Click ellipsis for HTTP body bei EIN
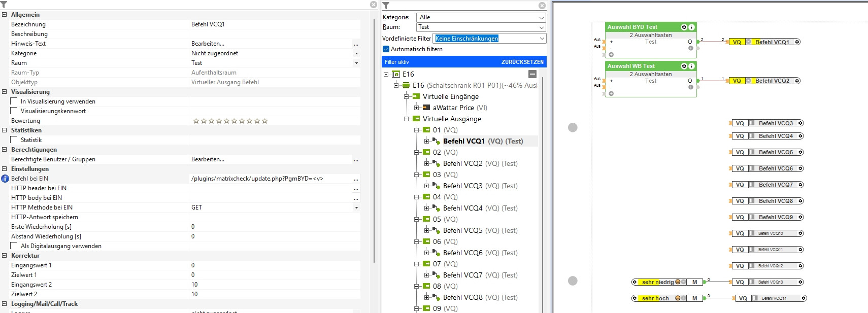 [x=356, y=198]
